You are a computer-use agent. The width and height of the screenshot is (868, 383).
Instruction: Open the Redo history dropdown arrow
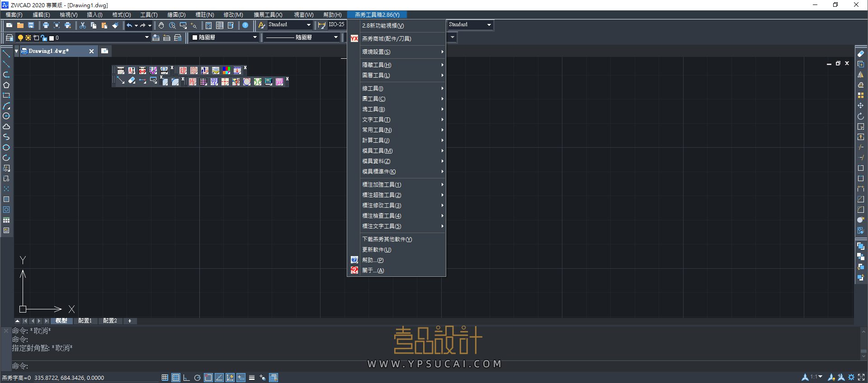pos(150,25)
